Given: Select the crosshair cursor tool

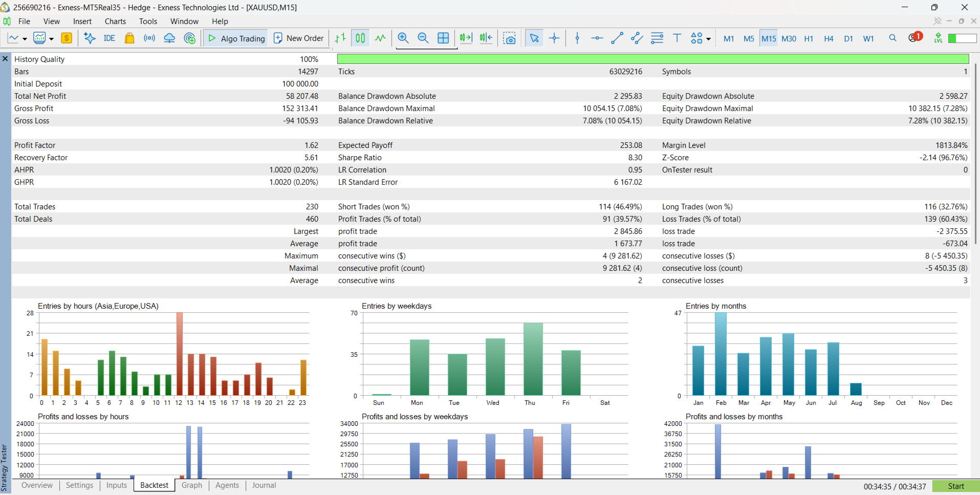Looking at the screenshot, I should (x=554, y=38).
